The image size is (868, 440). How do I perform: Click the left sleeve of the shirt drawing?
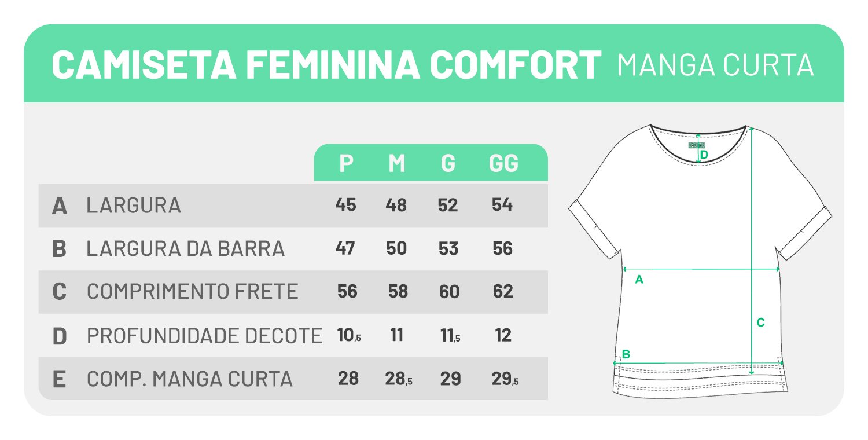click(596, 226)
